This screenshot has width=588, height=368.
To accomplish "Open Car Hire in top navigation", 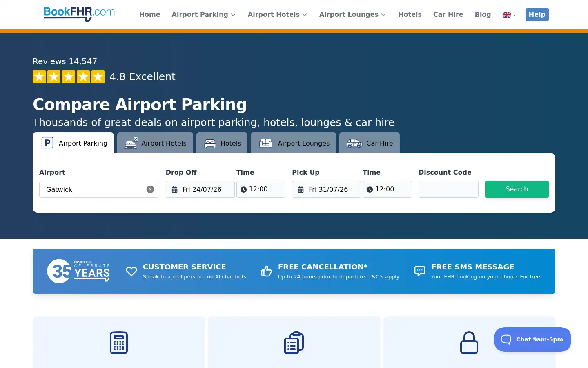I will point(448,15).
